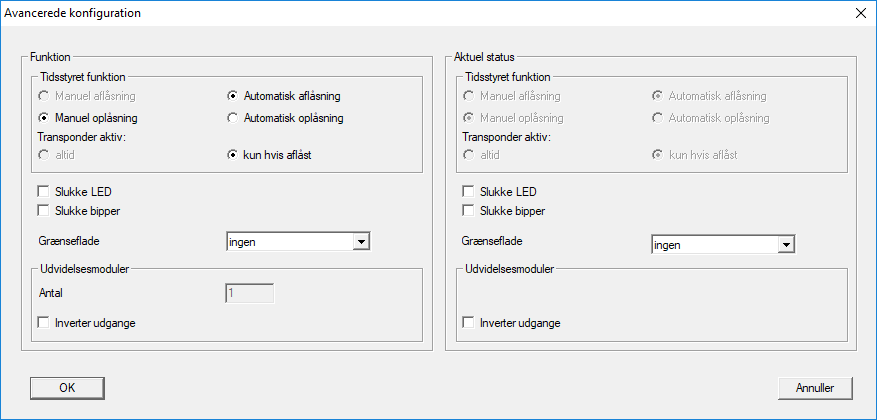This screenshot has height=420, width=877.
Task: Tick Slukke bipper checkbox in Funktion panel
Action: coord(43,210)
